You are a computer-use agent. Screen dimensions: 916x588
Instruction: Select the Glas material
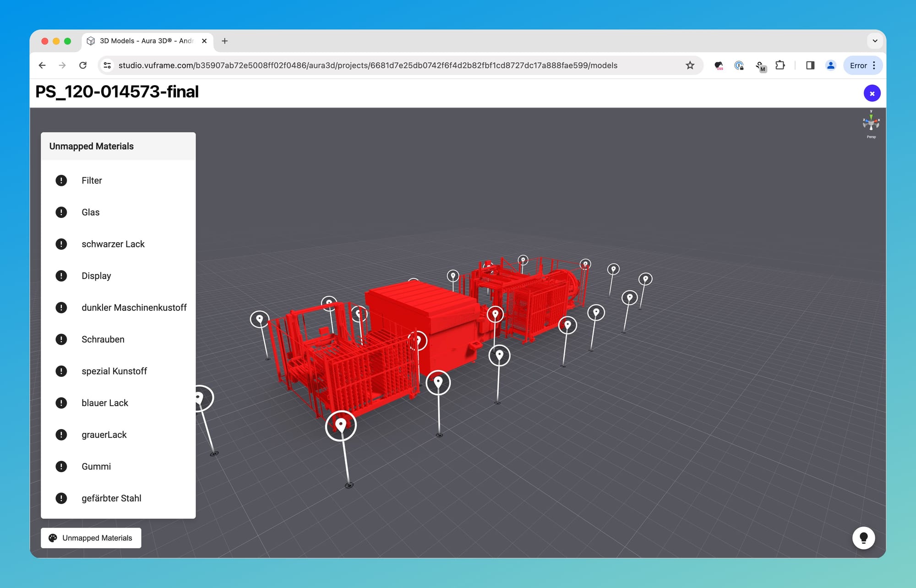point(118,212)
